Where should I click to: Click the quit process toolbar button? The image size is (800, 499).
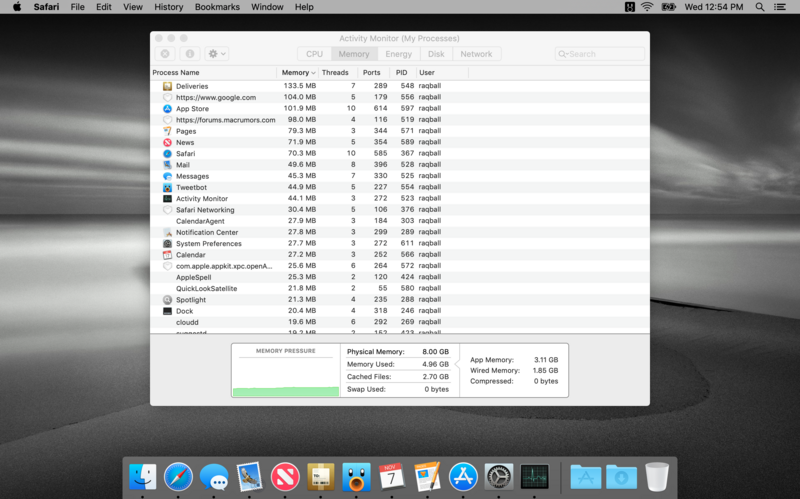(165, 54)
